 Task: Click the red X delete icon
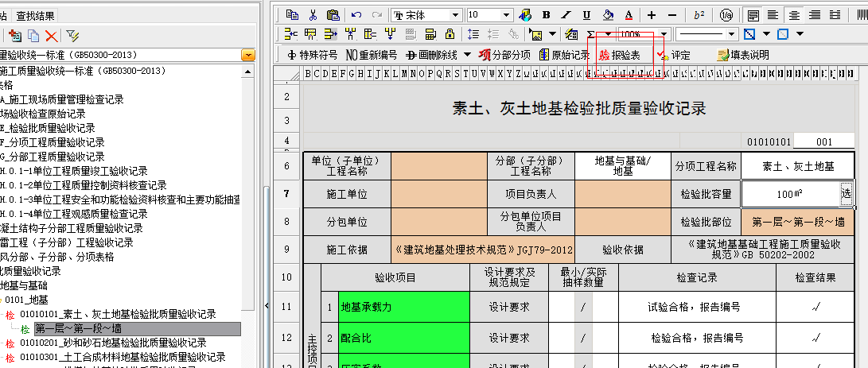(51, 35)
